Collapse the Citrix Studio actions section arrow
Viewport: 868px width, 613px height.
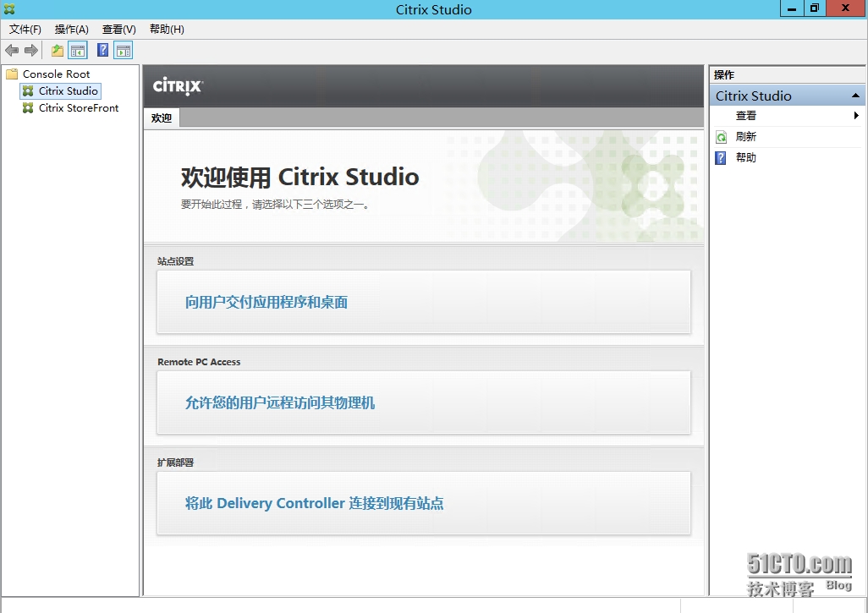tap(855, 96)
